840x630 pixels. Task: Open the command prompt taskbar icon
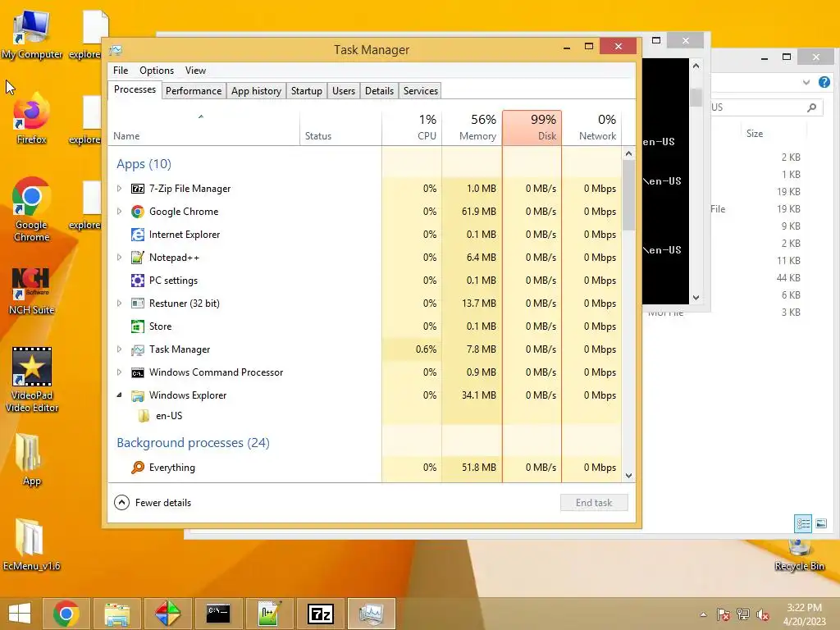[218, 614]
